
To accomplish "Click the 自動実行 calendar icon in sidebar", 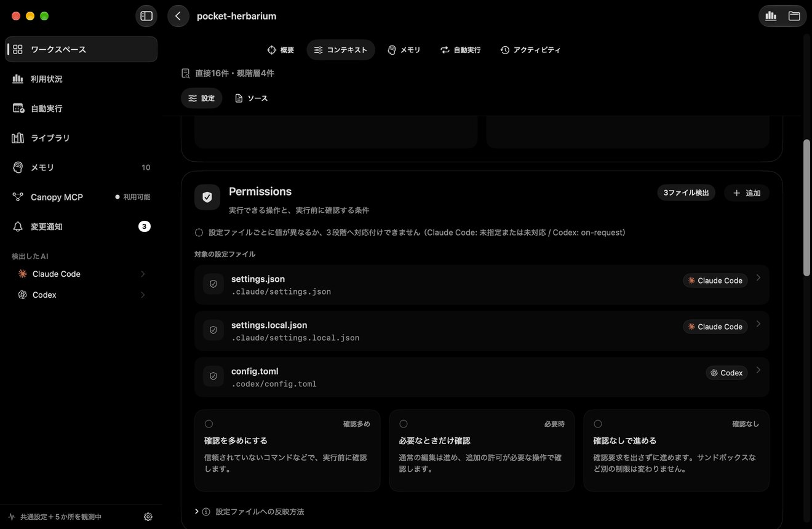I will (18, 108).
